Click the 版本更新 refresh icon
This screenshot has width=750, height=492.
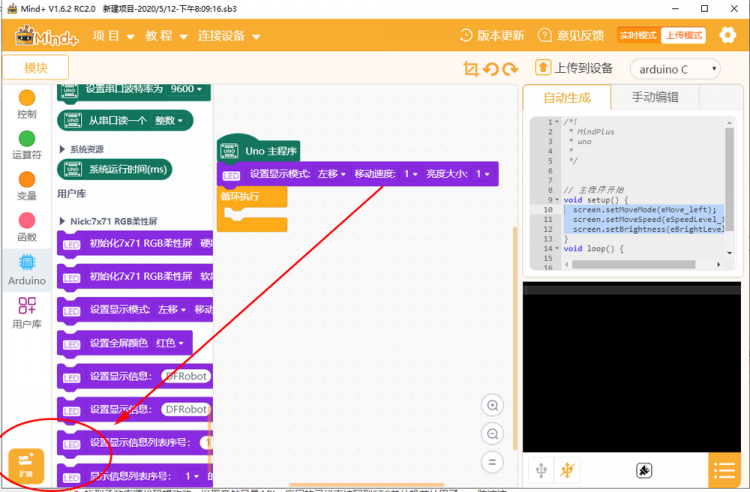(x=466, y=35)
